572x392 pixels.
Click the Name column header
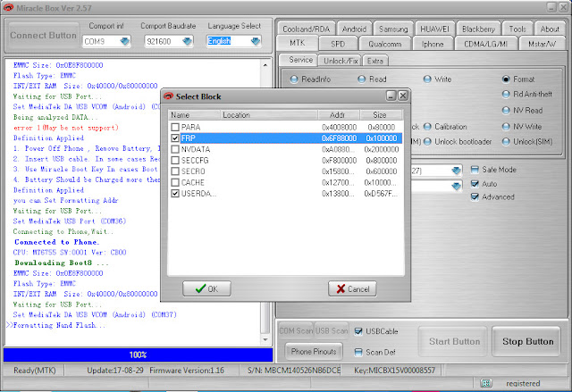click(194, 115)
